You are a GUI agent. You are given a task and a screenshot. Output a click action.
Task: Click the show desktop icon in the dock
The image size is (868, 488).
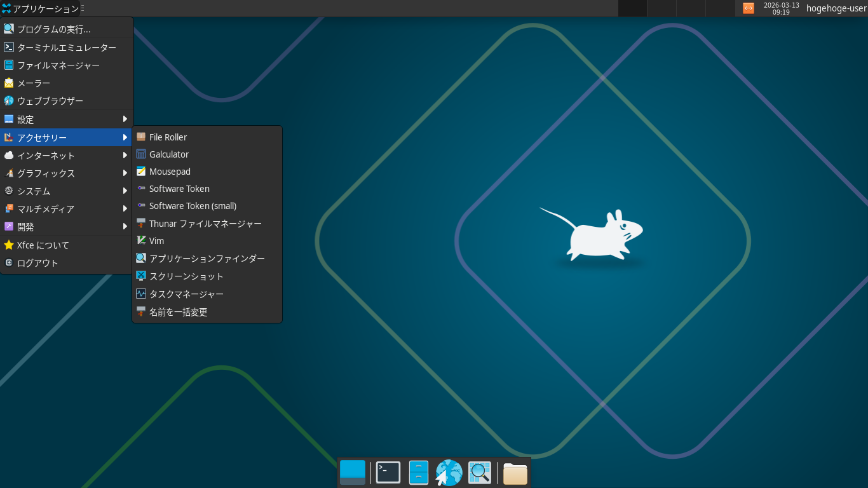click(x=352, y=472)
